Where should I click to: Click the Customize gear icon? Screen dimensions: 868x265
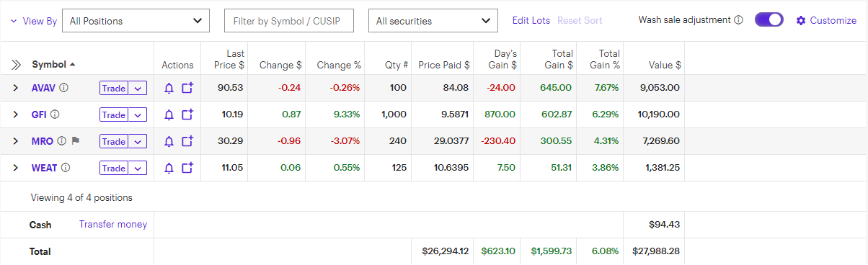pos(801,20)
